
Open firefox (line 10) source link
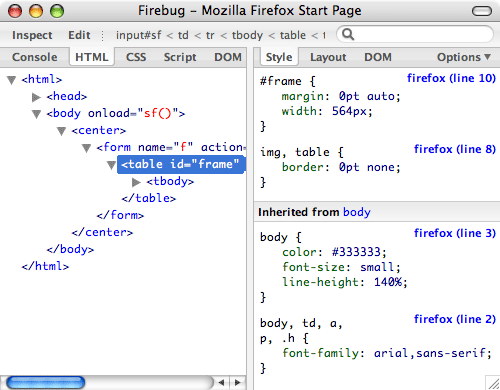(451, 78)
